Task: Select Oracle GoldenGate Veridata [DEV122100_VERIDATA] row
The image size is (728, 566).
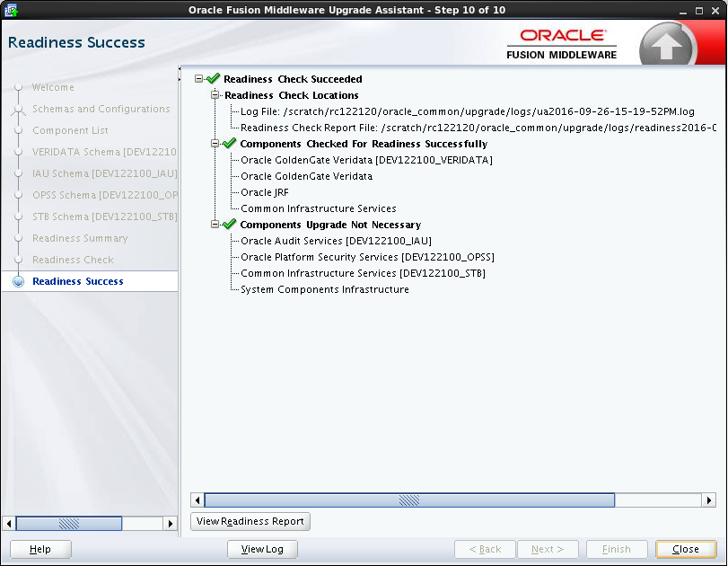Action: point(366,160)
